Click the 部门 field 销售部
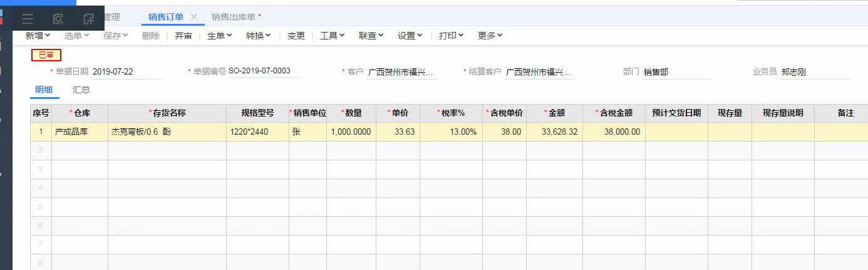 click(x=677, y=72)
